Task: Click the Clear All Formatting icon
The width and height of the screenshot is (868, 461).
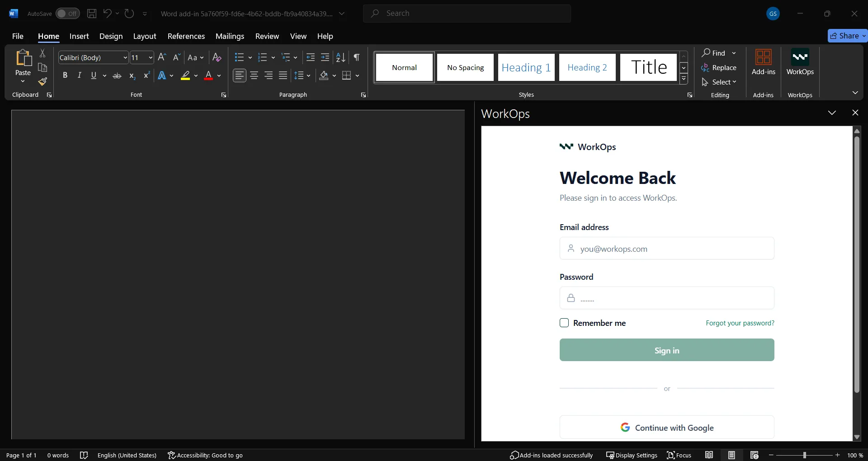Action: 217,57
